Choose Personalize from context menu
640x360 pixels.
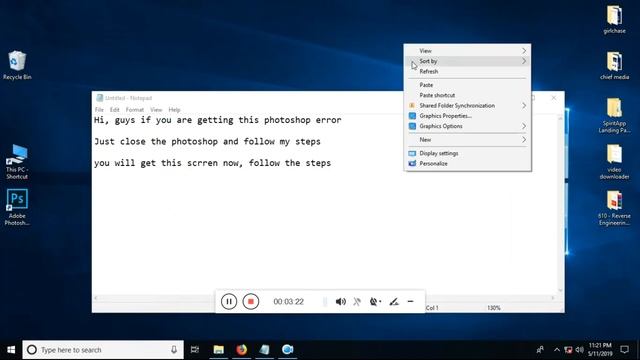pyautogui.click(x=467, y=163)
